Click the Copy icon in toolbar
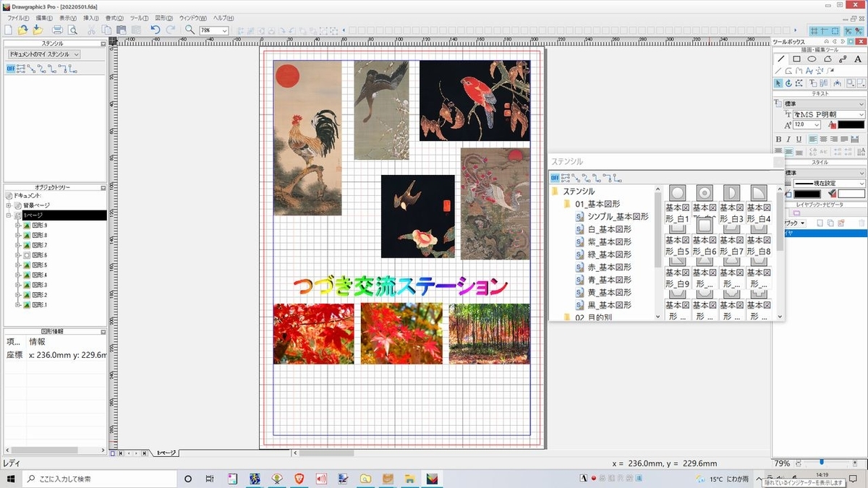The width and height of the screenshot is (868, 488). pyautogui.click(x=106, y=30)
